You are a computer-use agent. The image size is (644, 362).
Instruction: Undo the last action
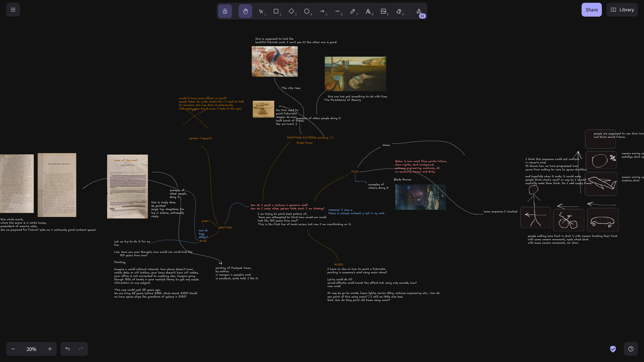(68, 349)
